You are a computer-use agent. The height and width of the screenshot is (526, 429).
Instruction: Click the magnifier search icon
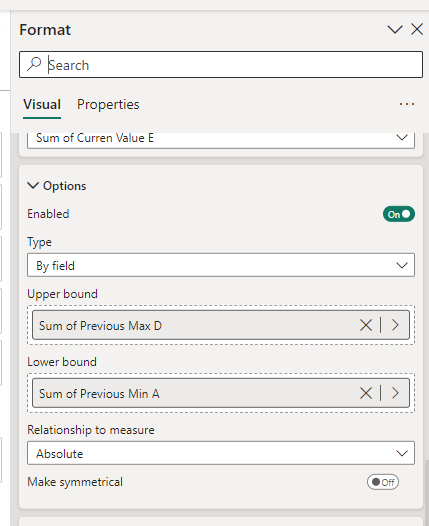[34, 64]
